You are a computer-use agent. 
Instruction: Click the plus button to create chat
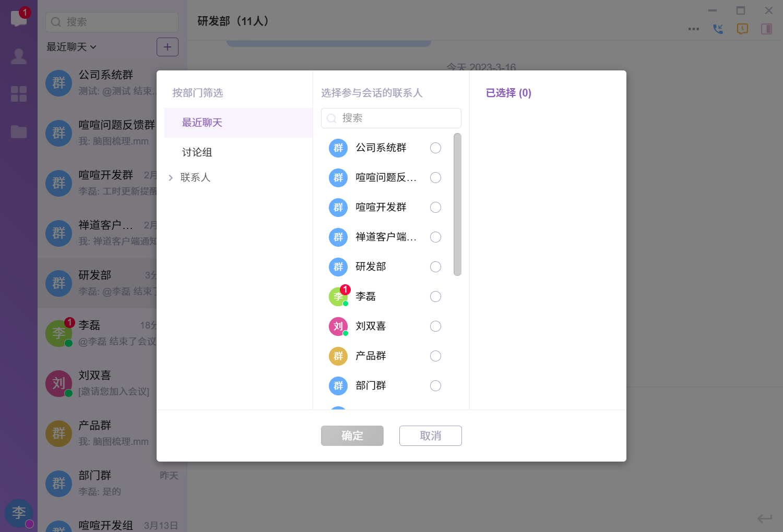point(168,47)
